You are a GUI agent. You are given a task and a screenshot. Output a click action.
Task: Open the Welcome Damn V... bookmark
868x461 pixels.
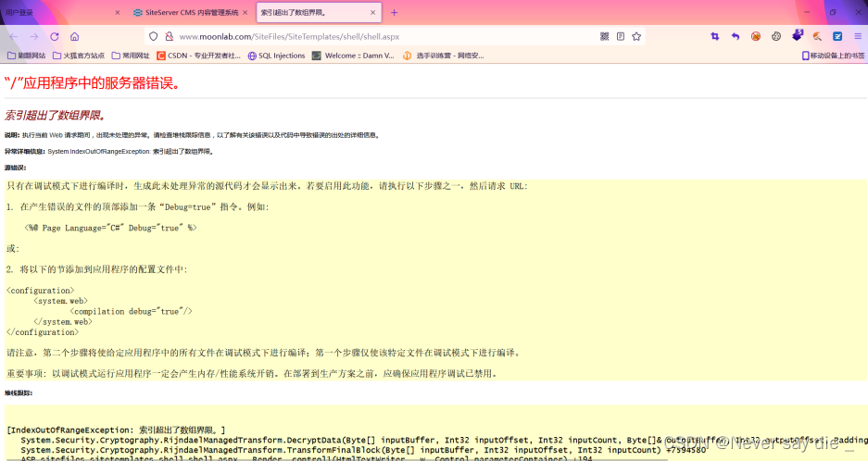(353, 56)
